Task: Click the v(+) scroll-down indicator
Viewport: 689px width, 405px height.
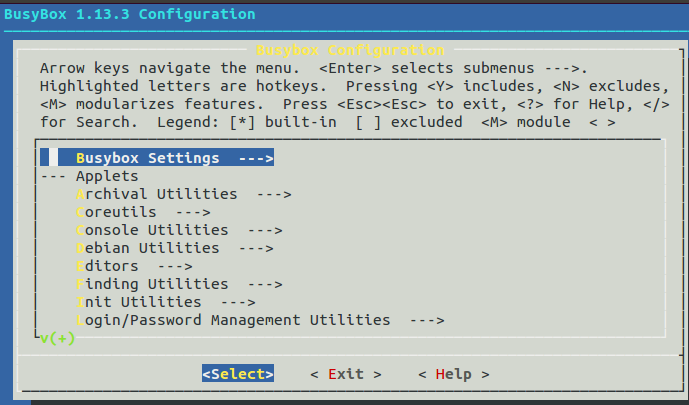Action: 58,339
